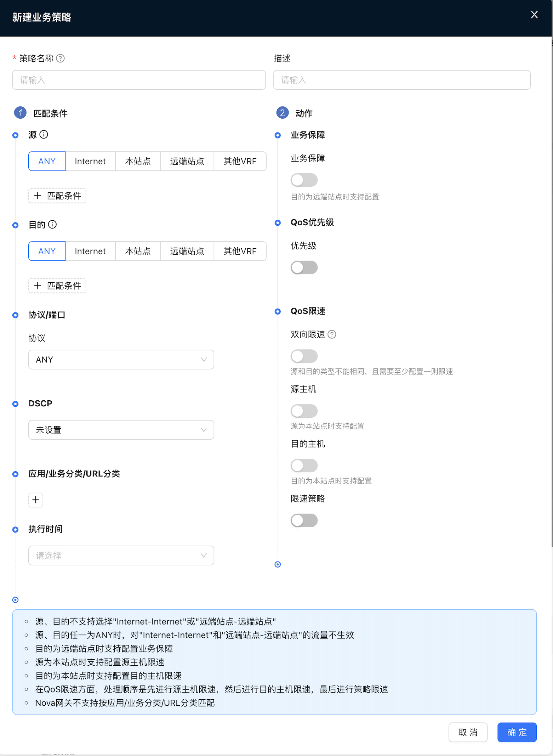
Task: Toggle the 目的主机 switch
Action: tap(304, 466)
